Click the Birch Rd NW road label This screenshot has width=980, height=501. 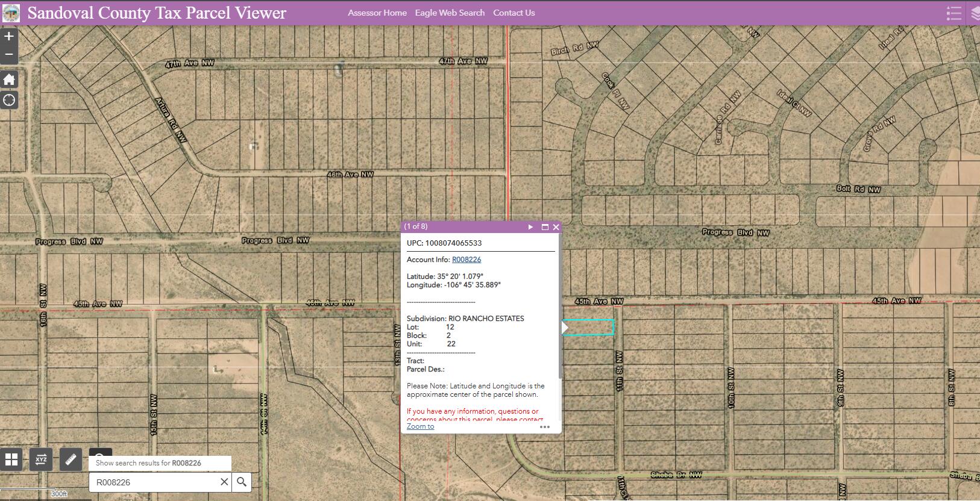575,48
